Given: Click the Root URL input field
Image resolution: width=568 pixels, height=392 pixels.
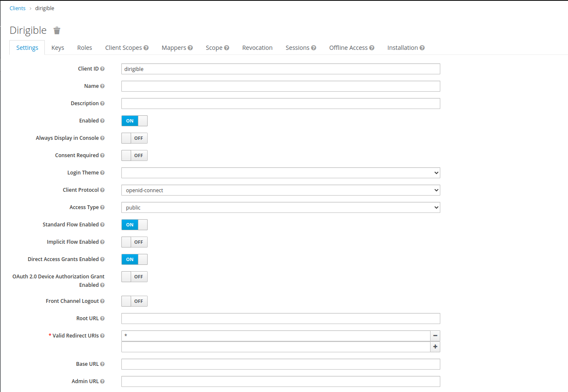Looking at the screenshot, I should 281,318.
